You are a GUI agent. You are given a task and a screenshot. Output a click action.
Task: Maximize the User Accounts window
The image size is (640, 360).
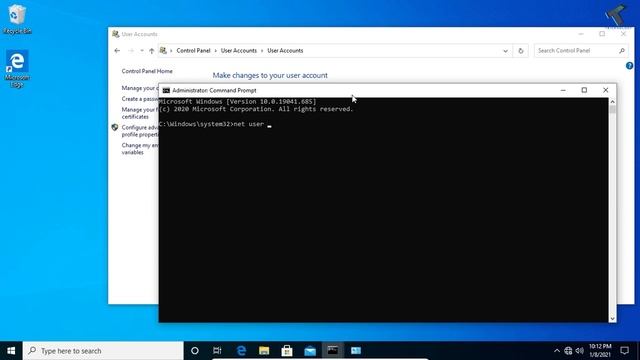pos(602,34)
